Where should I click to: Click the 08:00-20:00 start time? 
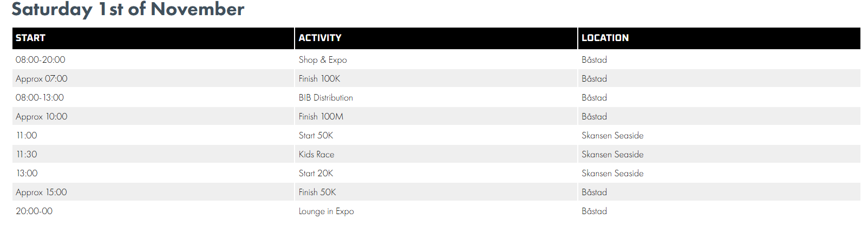pyautogui.click(x=41, y=60)
